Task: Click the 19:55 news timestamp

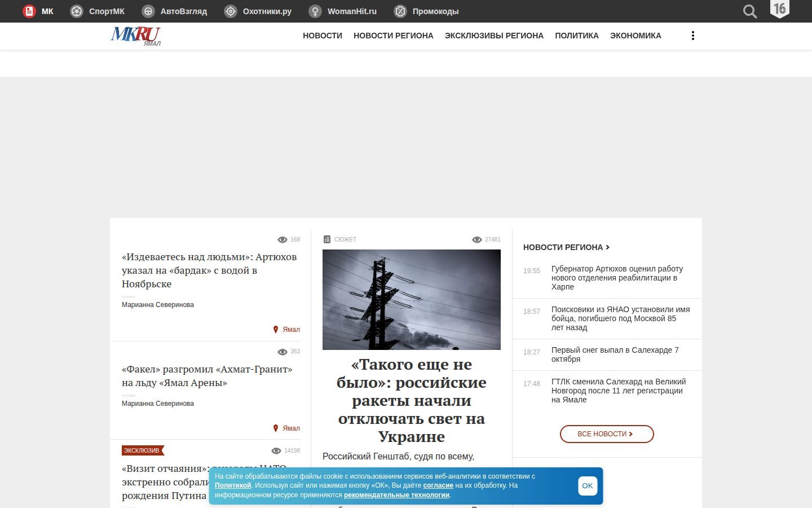Action: tap(532, 271)
